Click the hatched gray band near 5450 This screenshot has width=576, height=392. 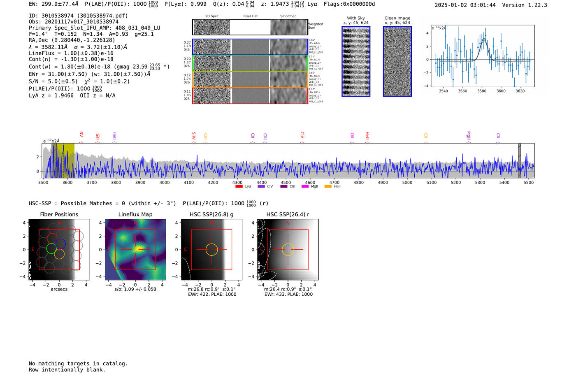coord(519,160)
